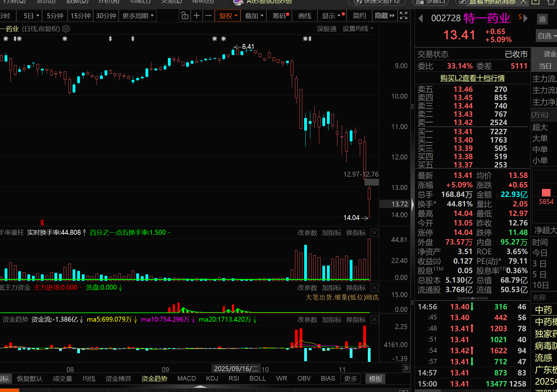This screenshot has width=557, height=392.
Task: Click the red S badge next to stock name
Action: click(x=520, y=17)
